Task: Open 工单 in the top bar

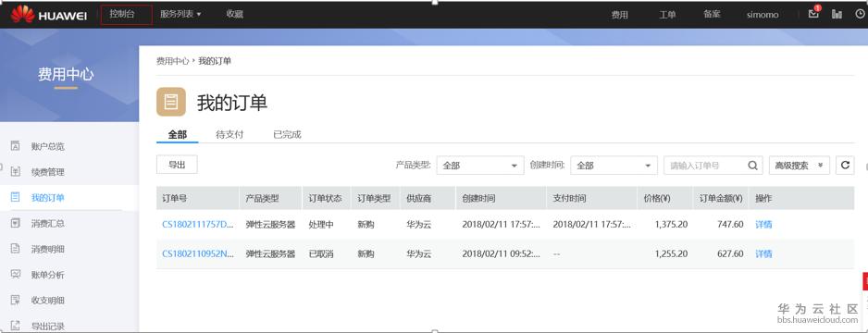Action: [x=667, y=15]
